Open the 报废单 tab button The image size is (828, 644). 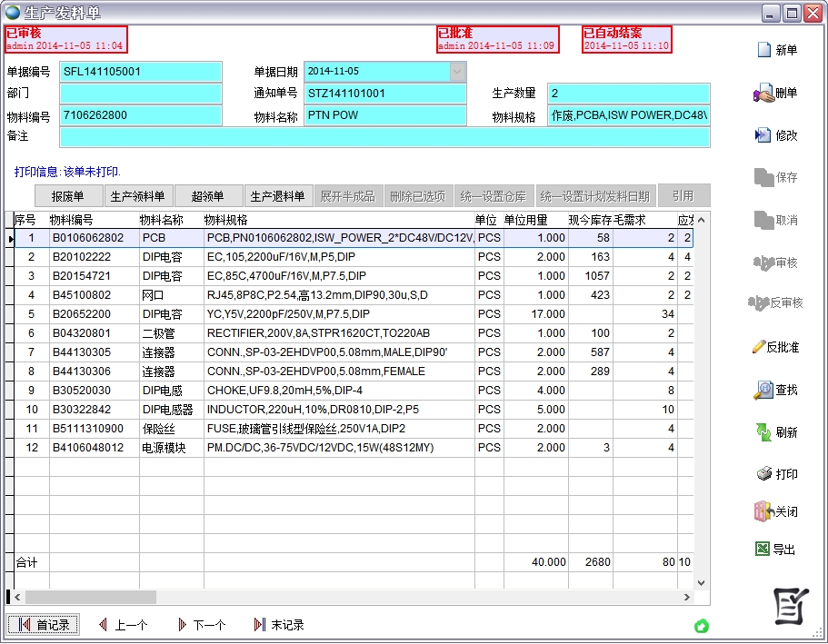point(67,196)
